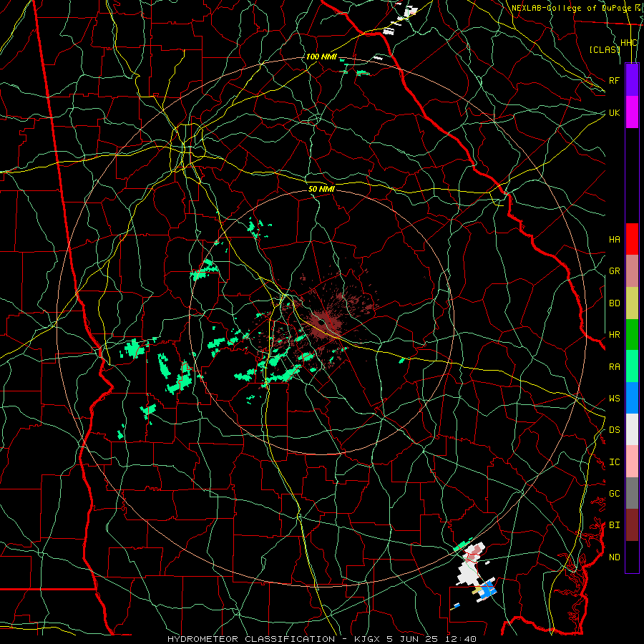Select the GC legend label
644x644 pixels.
614,494
